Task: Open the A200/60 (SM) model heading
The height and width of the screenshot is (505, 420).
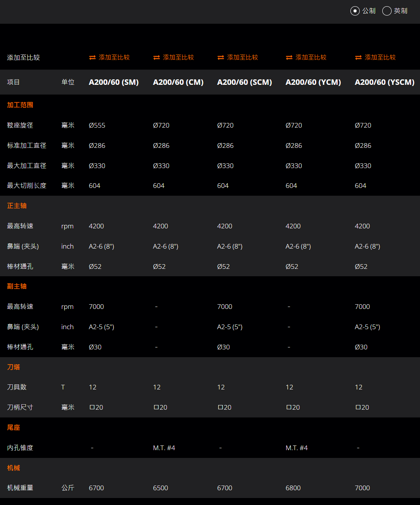Action: click(x=114, y=82)
